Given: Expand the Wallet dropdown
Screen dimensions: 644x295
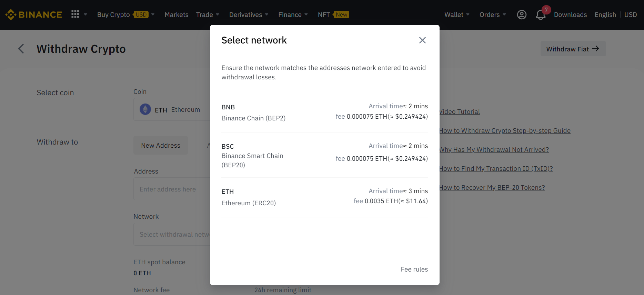Looking at the screenshot, I should pyautogui.click(x=457, y=14).
